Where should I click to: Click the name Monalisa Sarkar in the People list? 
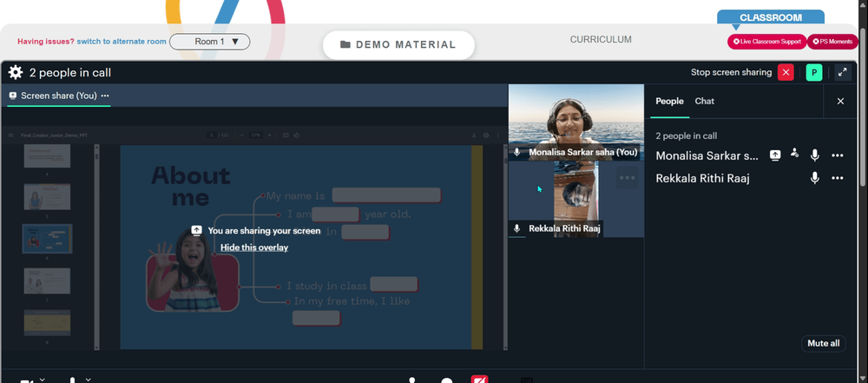click(707, 155)
